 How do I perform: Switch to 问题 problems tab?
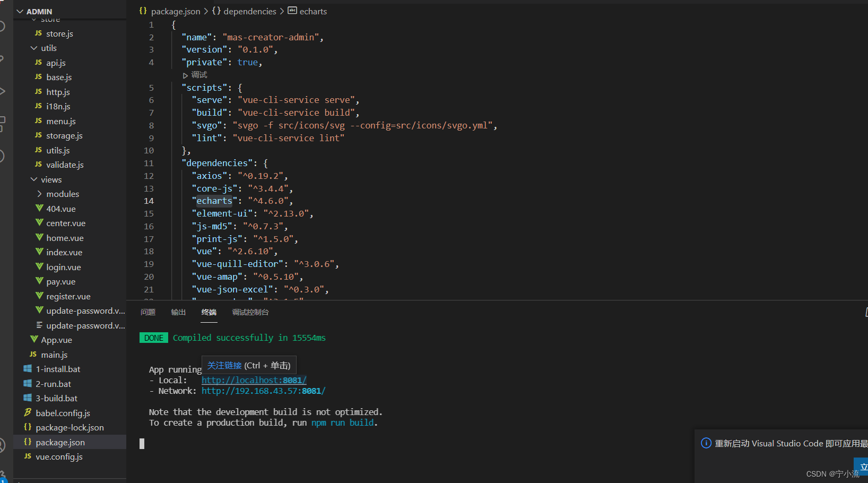148,312
